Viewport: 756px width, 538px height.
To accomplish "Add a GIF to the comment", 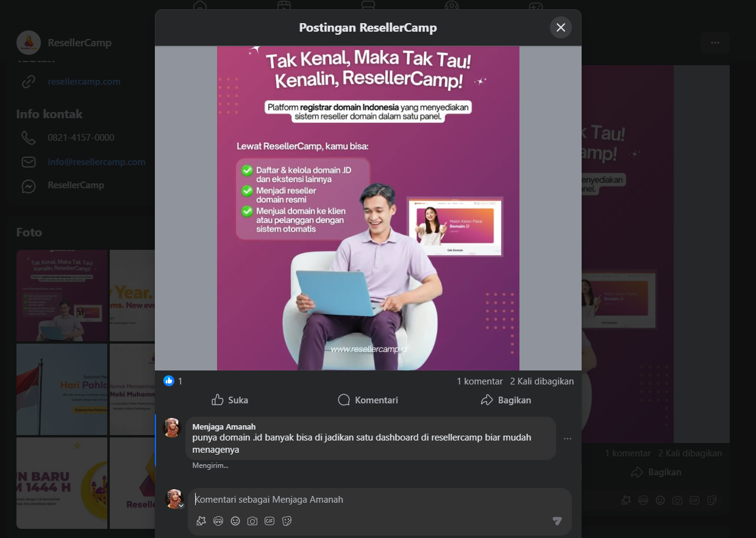I will [x=269, y=521].
